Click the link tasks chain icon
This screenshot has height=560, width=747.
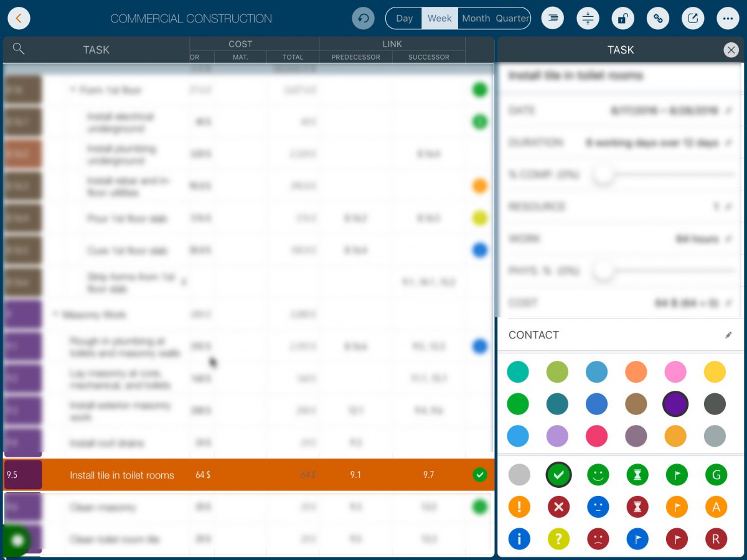[x=657, y=19]
